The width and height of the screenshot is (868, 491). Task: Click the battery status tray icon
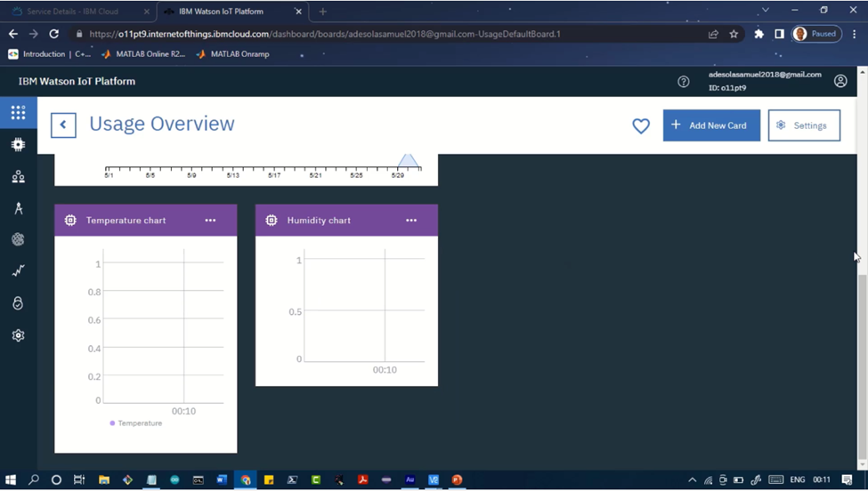pyautogui.click(x=738, y=480)
